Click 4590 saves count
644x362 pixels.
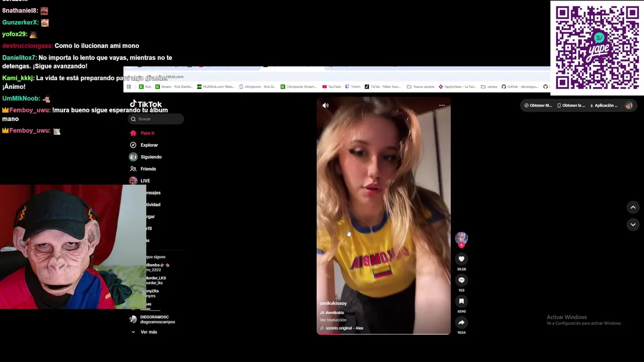point(461,311)
